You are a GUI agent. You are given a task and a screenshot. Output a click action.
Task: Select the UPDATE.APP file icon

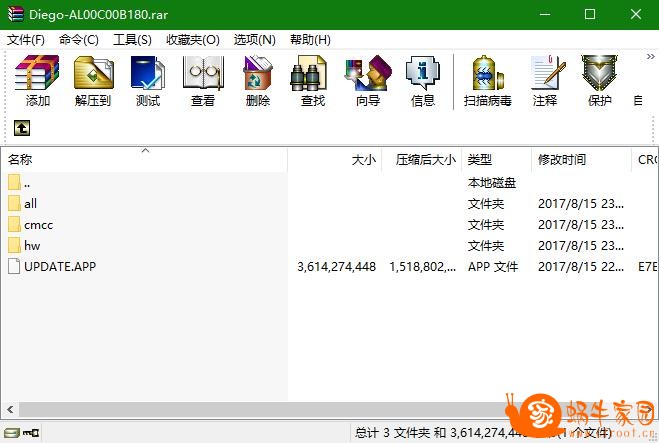14,266
